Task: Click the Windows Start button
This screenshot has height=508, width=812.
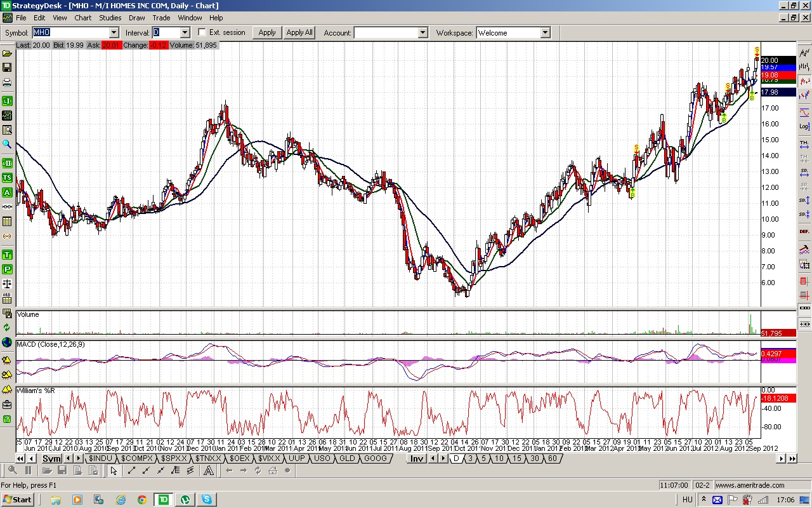Action: tap(17, 500)
